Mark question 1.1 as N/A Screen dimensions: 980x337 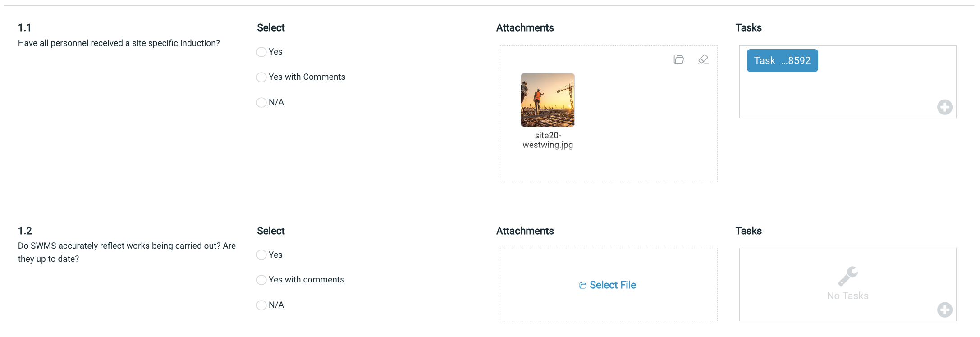coord(261,102)
